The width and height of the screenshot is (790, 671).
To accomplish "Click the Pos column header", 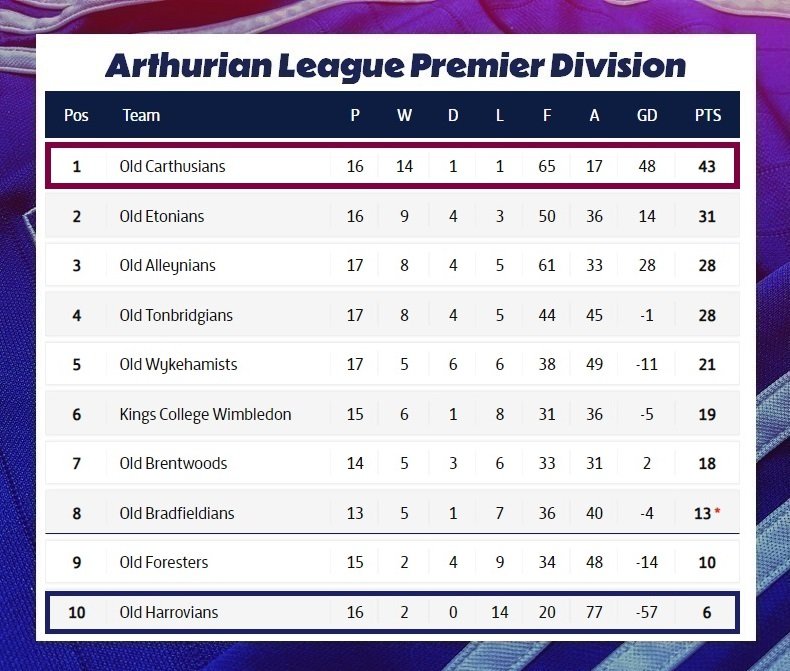I will click(76, 115).
